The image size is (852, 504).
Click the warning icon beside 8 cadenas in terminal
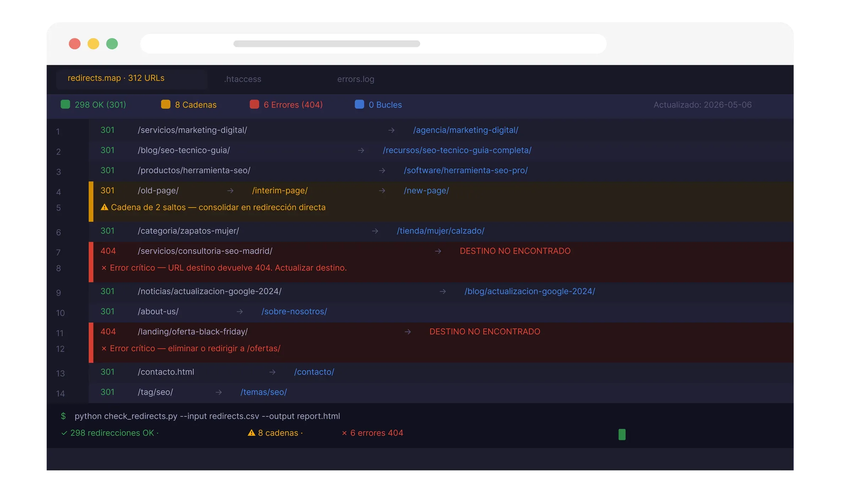(x=251, y=433)
